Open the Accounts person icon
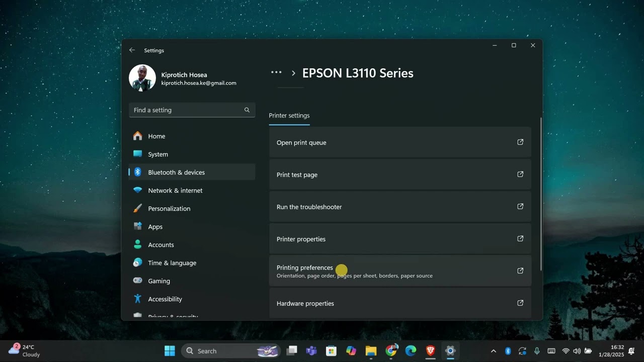The width and height of the screenshot is (644, 362). (x=137, y=245)
